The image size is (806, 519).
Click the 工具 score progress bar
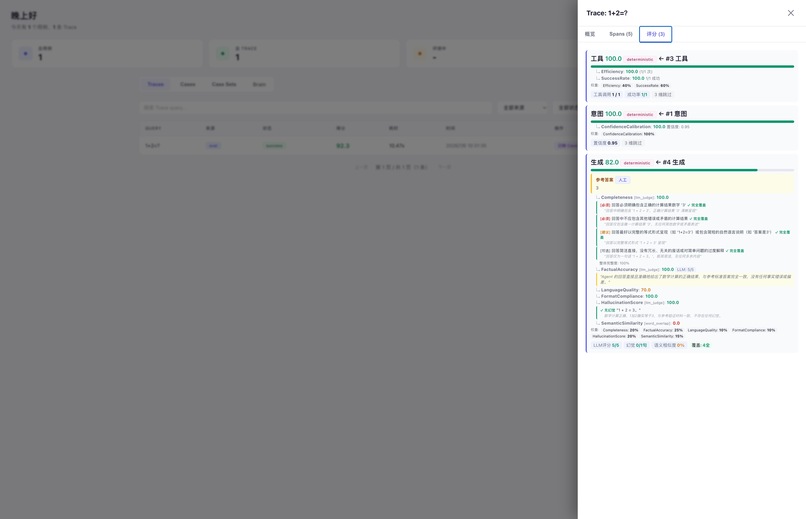click(x=692, y=66)
